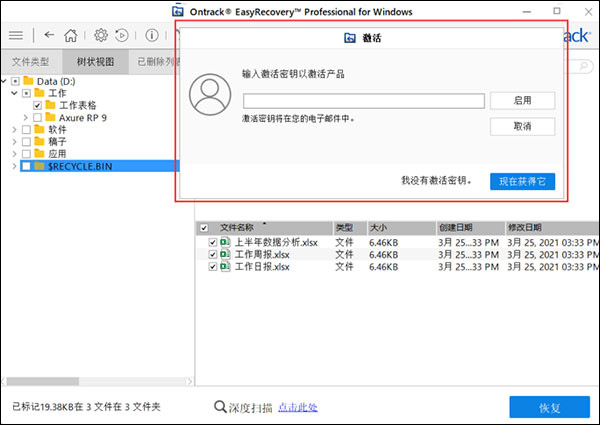Screen dimensions: 600x425
Task: Switch to the 树状视图 tab
Action: pos(95,62)
